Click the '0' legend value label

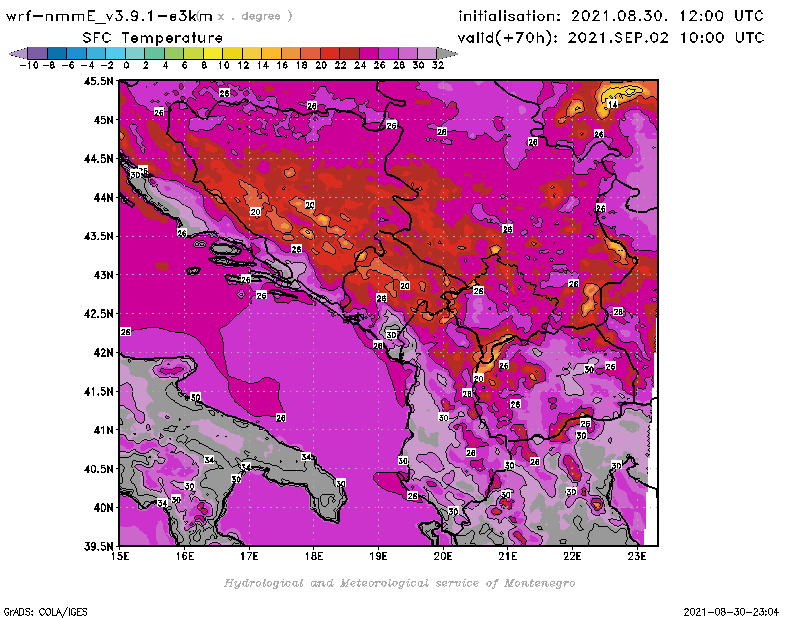click(126, 65)
